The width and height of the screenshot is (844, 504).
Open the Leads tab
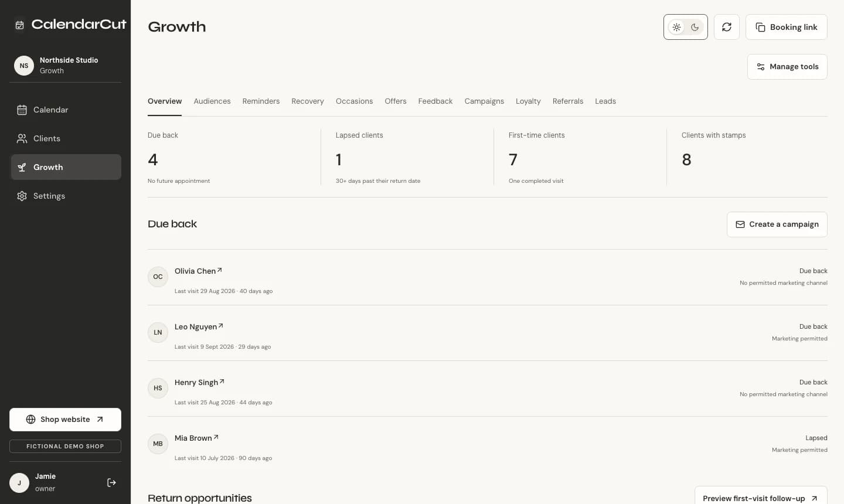pos(605,101)
